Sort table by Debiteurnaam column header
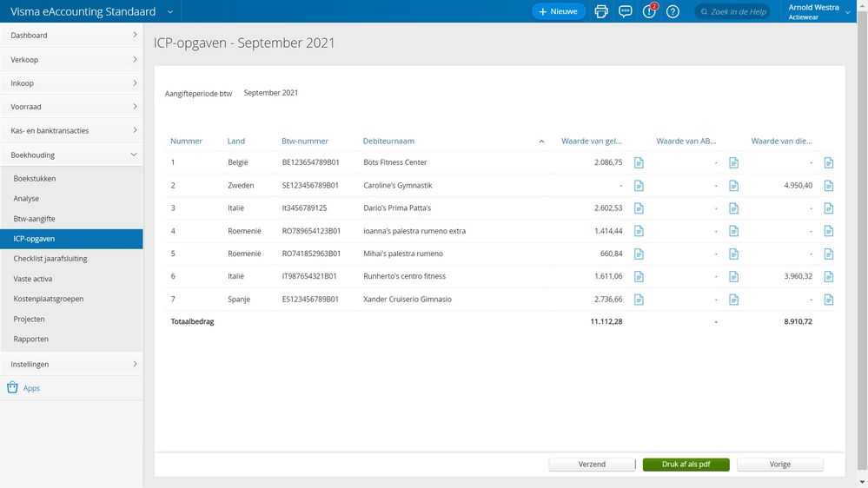 388,141
